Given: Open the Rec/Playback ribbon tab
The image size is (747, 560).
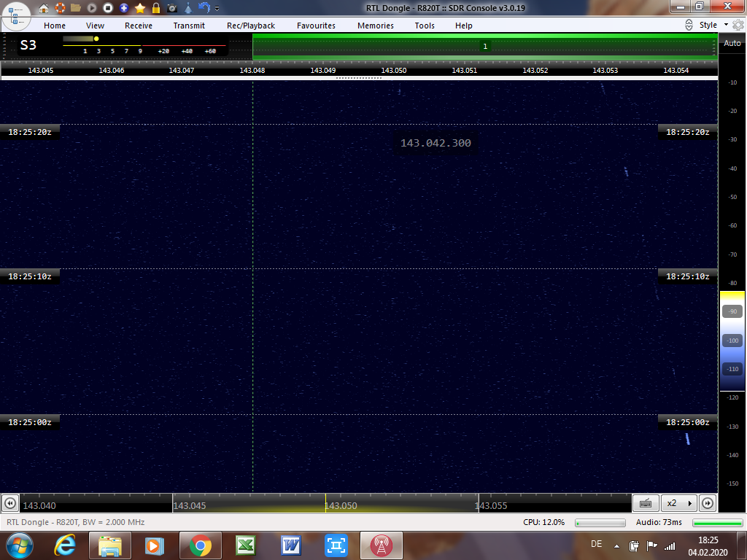Looking at the screenshot, I should coord(251,26).
